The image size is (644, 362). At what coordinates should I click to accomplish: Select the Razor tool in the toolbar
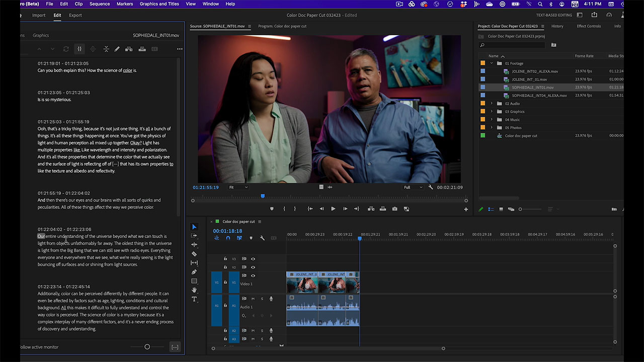point(195,254)
